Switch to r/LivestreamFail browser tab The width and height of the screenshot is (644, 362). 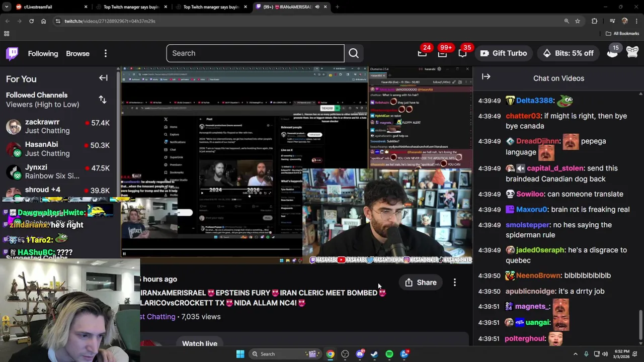tap(50, 7)
